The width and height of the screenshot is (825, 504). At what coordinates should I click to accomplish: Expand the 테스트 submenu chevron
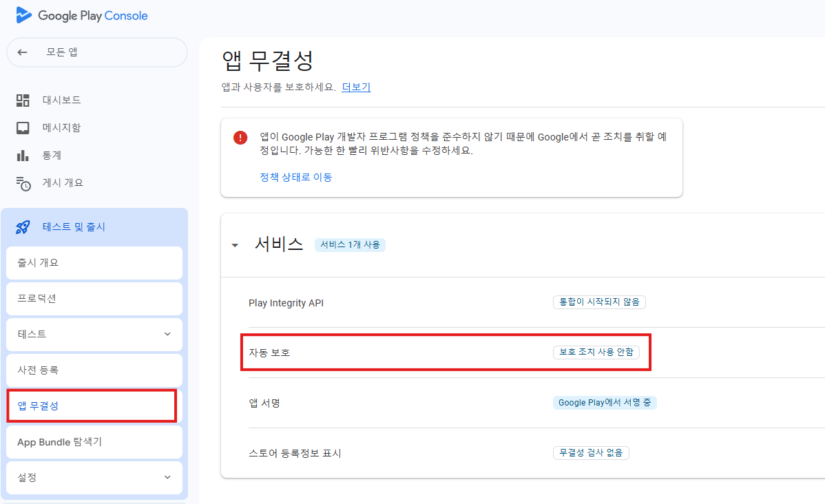pos(167,335)
